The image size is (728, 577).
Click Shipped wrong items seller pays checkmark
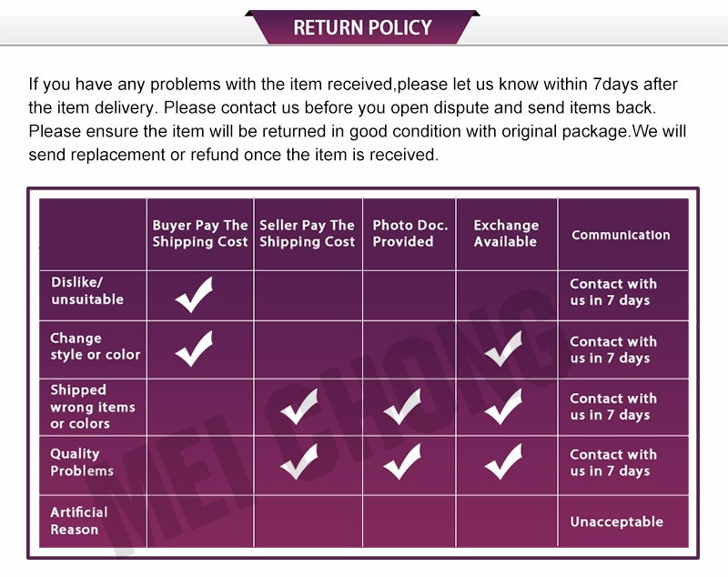click(299, 406)
